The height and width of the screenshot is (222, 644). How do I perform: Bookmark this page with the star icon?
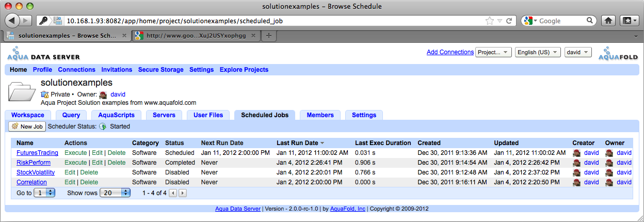pos(489,21)
